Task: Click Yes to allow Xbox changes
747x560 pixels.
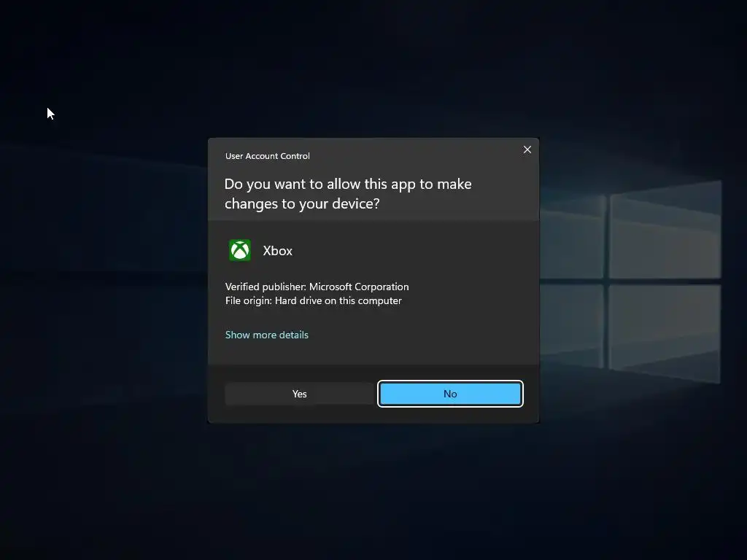Action: tap(299, 394)
